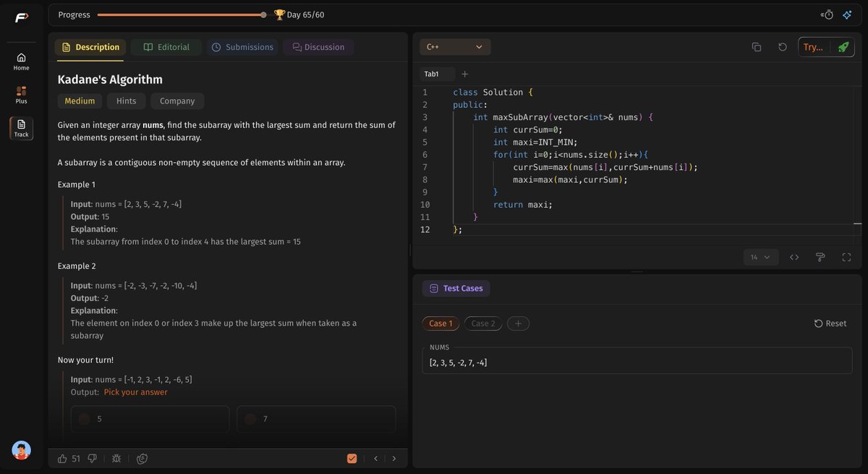This screenshot has height=474, width=868.
Task: Click the panel divider handle between description and editor
Action: [x=410, y=250]
